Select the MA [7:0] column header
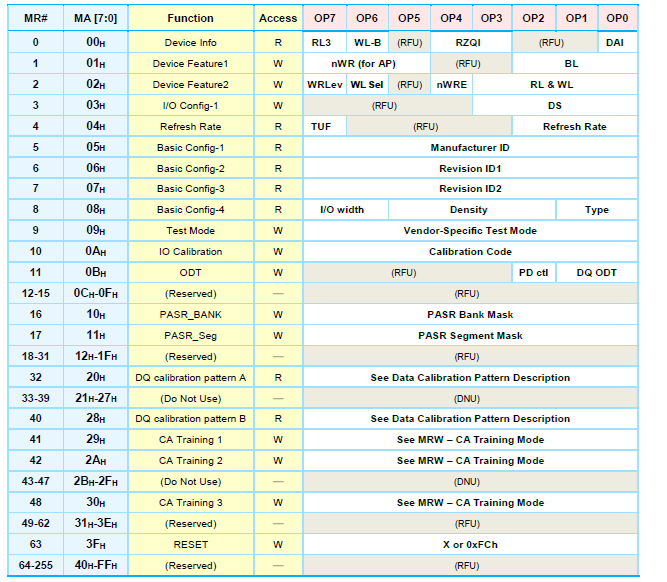Image resolution: width=667 pixels, height=582 pixels. 96,18
